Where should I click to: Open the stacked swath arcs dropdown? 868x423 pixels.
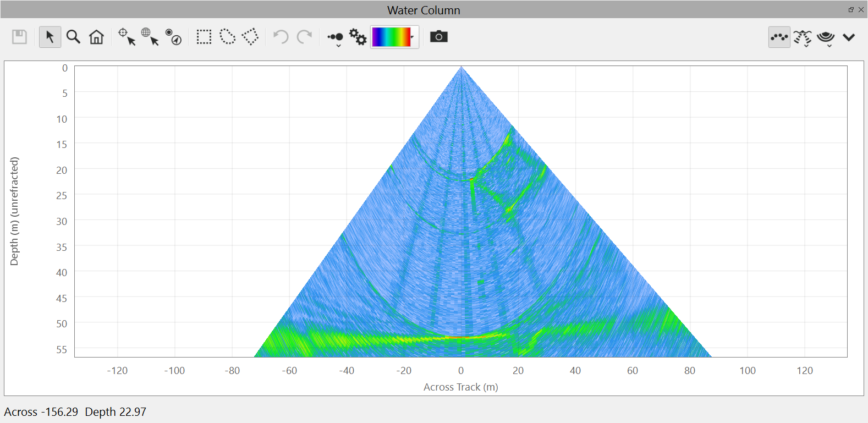click(x=826, y=38)
